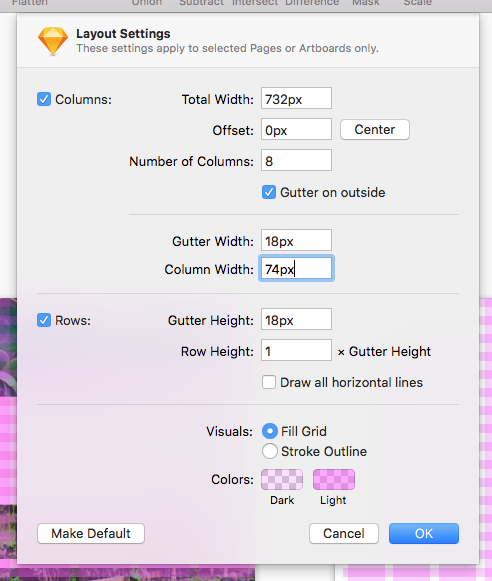This screenshot has width=492, height=581.
Task: Select Stroke Outline visuals option
Action: coord(270,451)
